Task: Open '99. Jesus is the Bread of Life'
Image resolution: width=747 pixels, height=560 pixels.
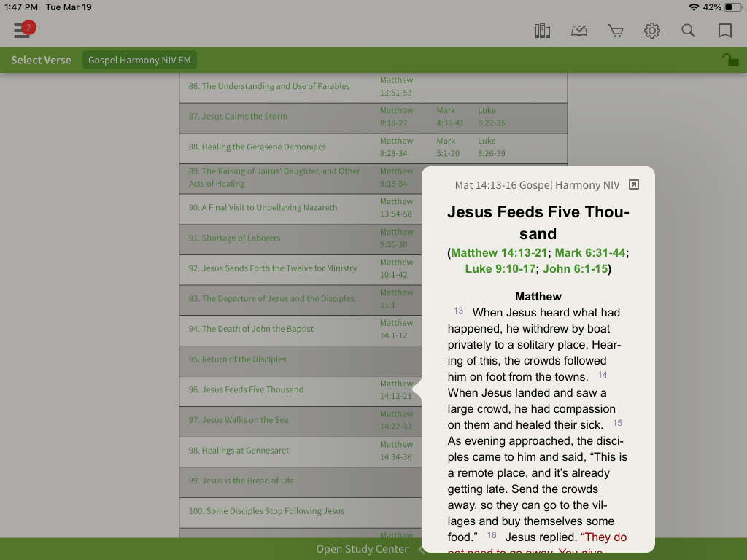Action: click(x=241, y=481)
